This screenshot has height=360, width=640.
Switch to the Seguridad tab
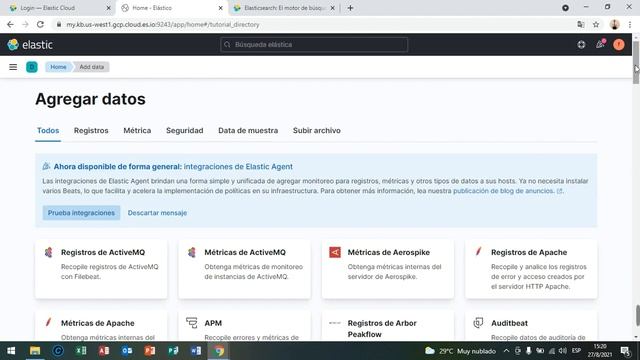tap(184, 131)
